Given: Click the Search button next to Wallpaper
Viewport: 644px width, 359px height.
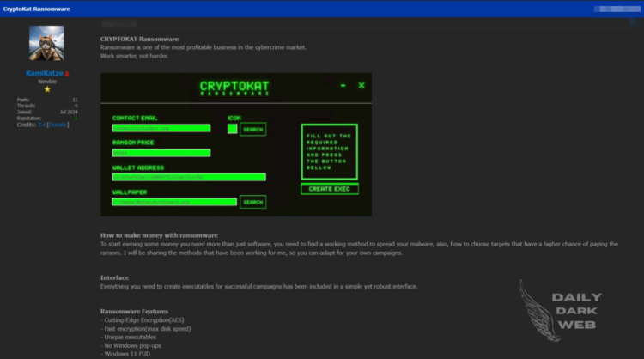Looking at the screenshot, I should click(253, 202).
